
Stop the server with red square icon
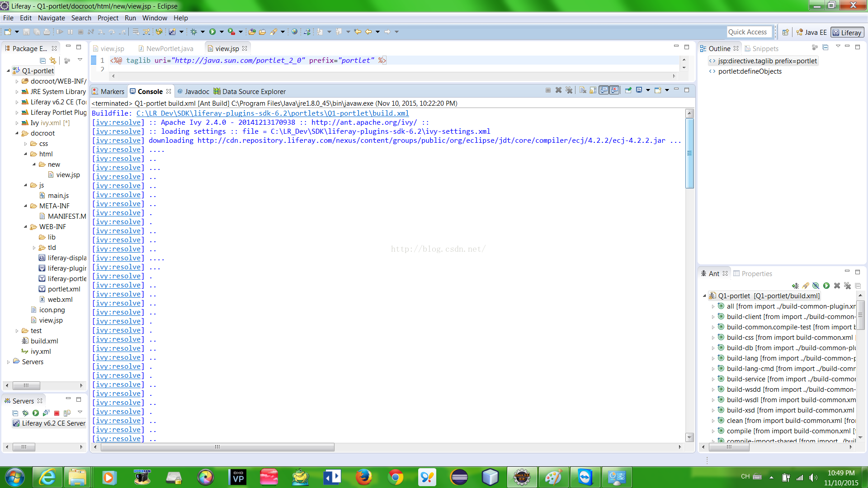57,413
